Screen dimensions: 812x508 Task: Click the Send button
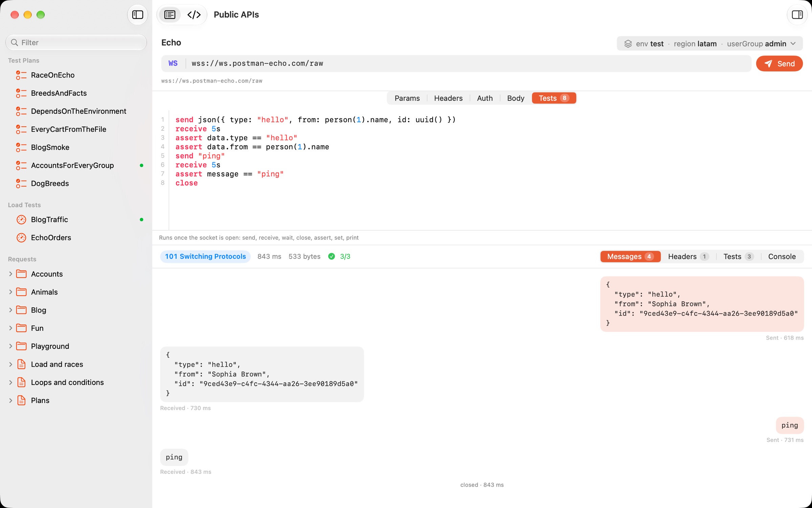[779, 64]
